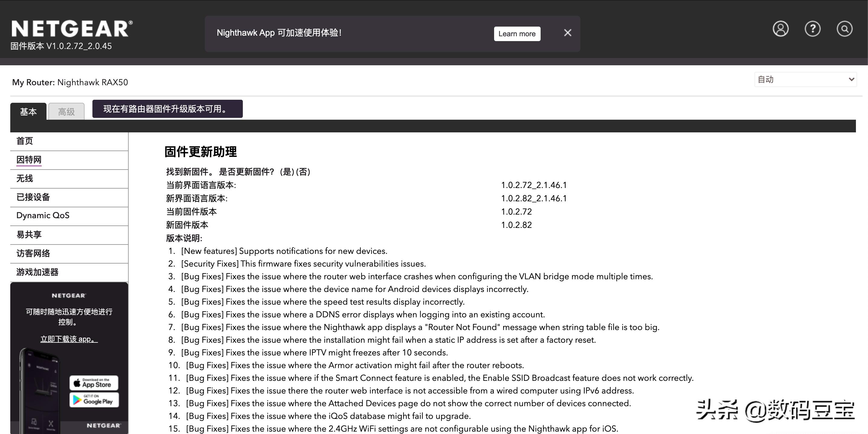Open Dynamic QoS settings
868x434 pixels.
coord(43,215)
